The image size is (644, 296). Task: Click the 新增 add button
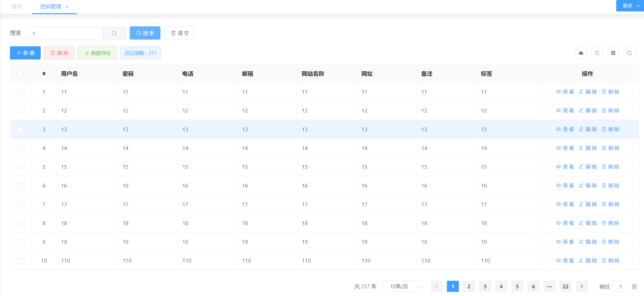coord(25,53)
